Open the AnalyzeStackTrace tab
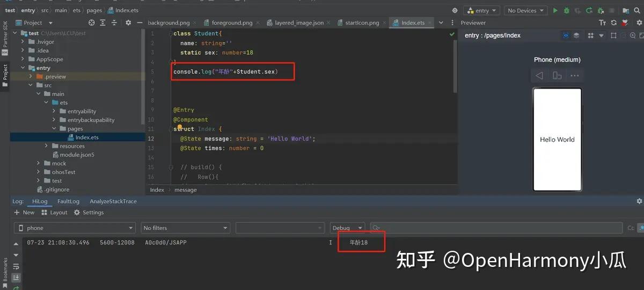The height and width of the screenshot is (290, 644). click(113, 201)
